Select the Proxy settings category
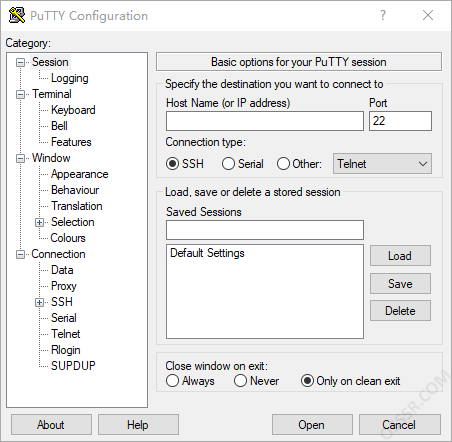The image size is (452, 442). (x=64, y=286)
